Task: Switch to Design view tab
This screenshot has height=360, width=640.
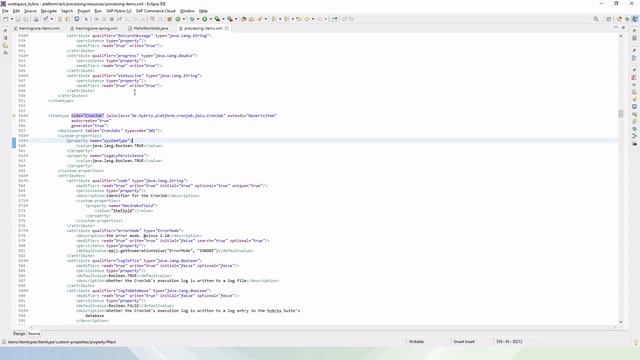Action: [19, 333]
